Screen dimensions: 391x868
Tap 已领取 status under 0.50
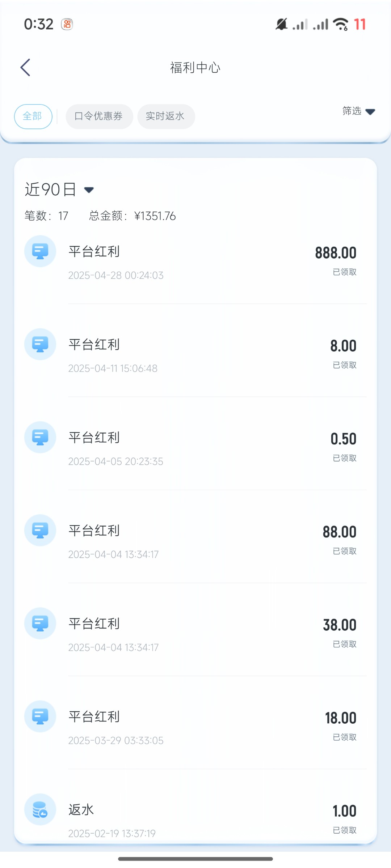[344, 458]
